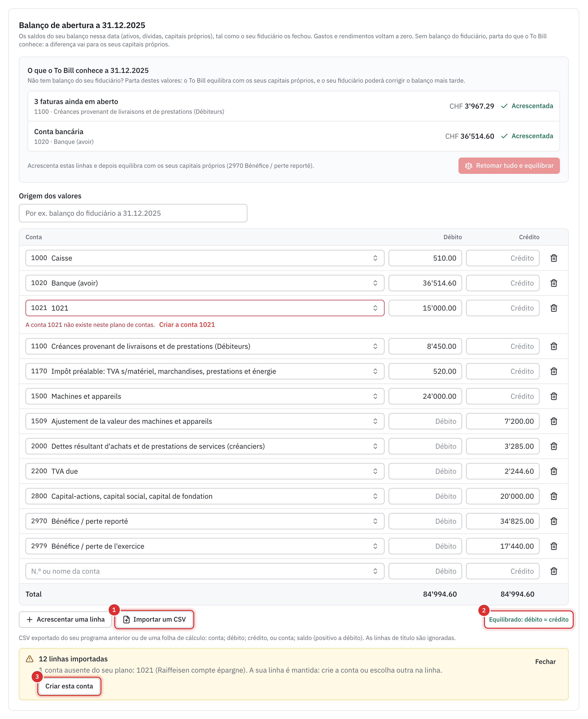Click the 'Equilibrado: débito = crédito' status
The image size is (588, 719).
[x=528, y=619]
